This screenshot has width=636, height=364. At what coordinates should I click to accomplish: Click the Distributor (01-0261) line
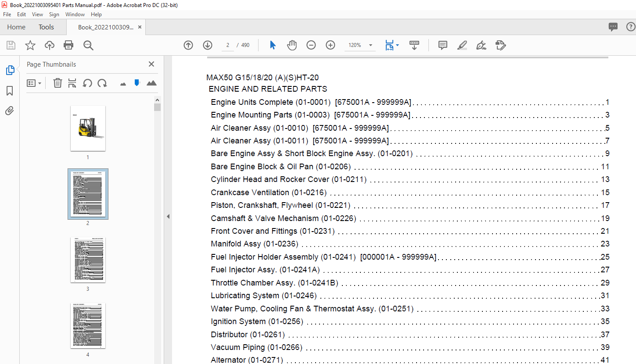[x=410, y=335]
